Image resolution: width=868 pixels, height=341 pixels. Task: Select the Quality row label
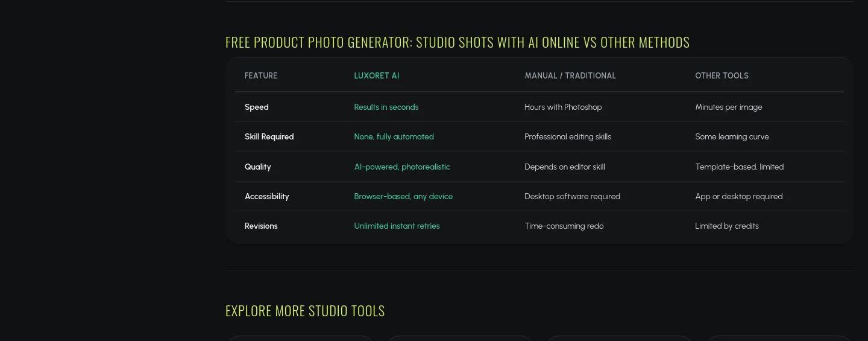(x=258, y=167)
